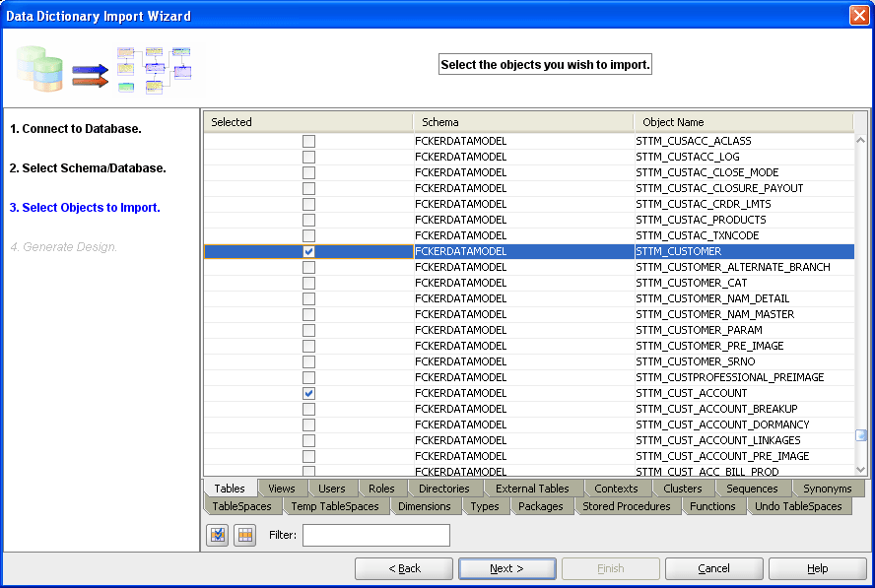Go back with the Back button
Image resolution: width=875 pixels, height=588 pixels.
[x=404, y=568]
